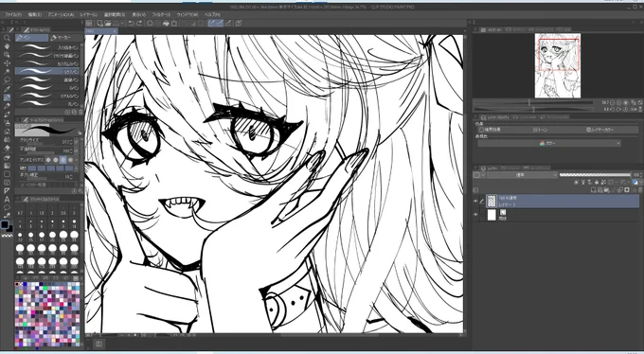The width and height of the screenshot is (644, 354).
Task: Click the black main color swatch
Action: (x=5, y=224)
